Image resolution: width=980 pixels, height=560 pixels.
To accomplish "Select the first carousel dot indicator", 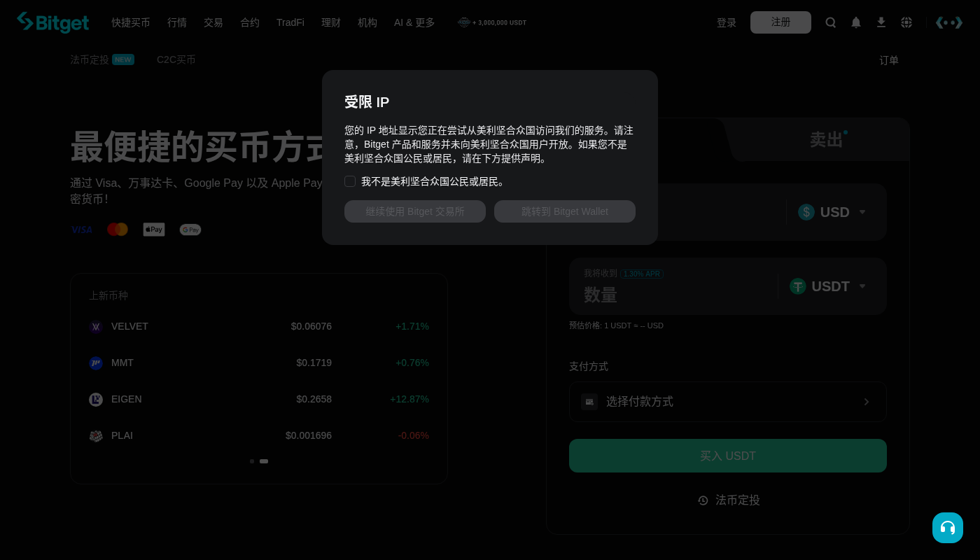I will tap(252, 461).
